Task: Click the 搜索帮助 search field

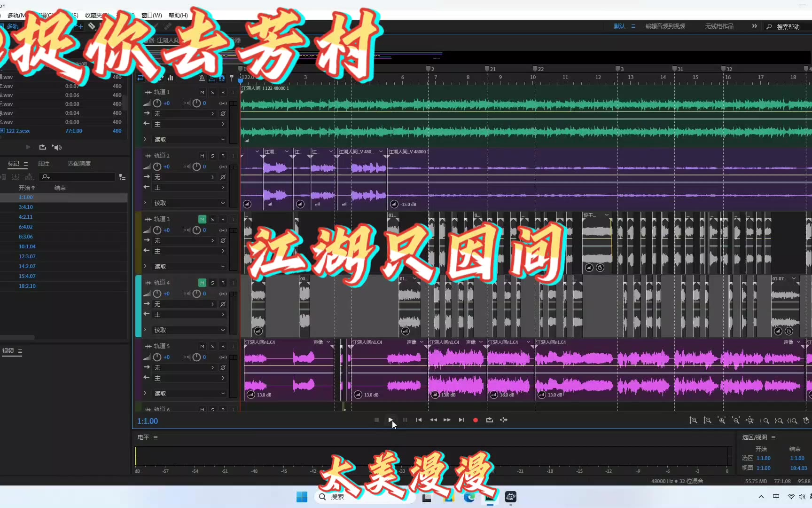Action: pyautogui.click(x=788, y=27)
